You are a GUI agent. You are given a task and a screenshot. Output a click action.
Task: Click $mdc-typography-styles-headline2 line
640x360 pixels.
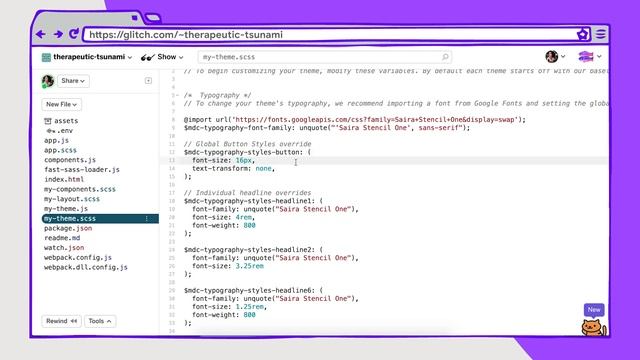pyautogui.click(x=253, y=250)
